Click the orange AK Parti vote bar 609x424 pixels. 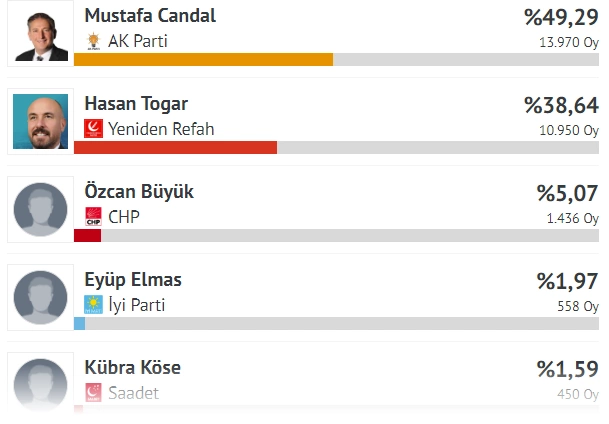point(203,59)
